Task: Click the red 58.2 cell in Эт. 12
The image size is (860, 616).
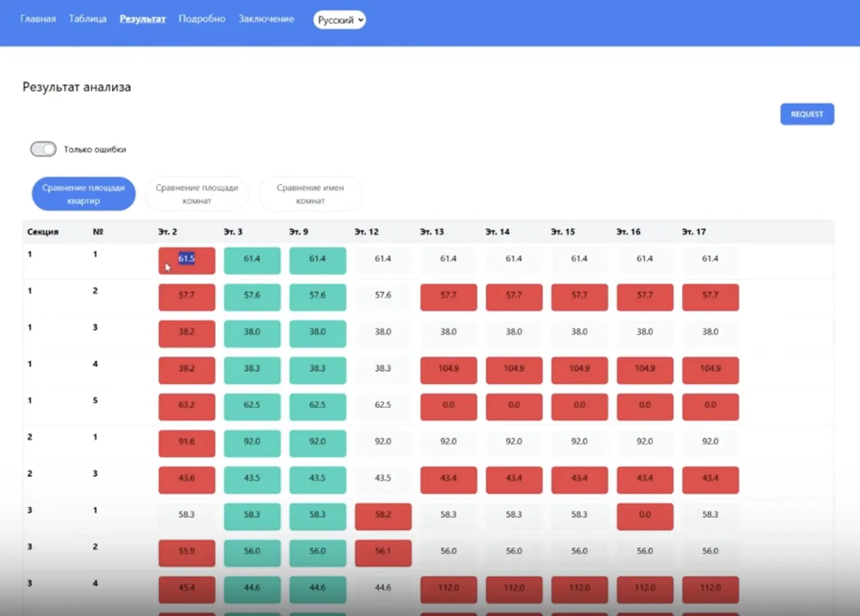Action: (383, 516)
